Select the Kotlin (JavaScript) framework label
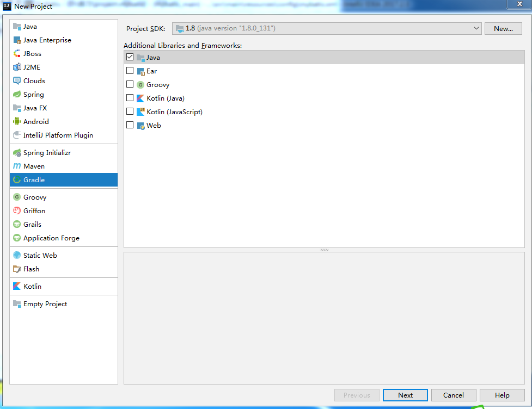This screenshot has width=532, height=409. point(174,111)
